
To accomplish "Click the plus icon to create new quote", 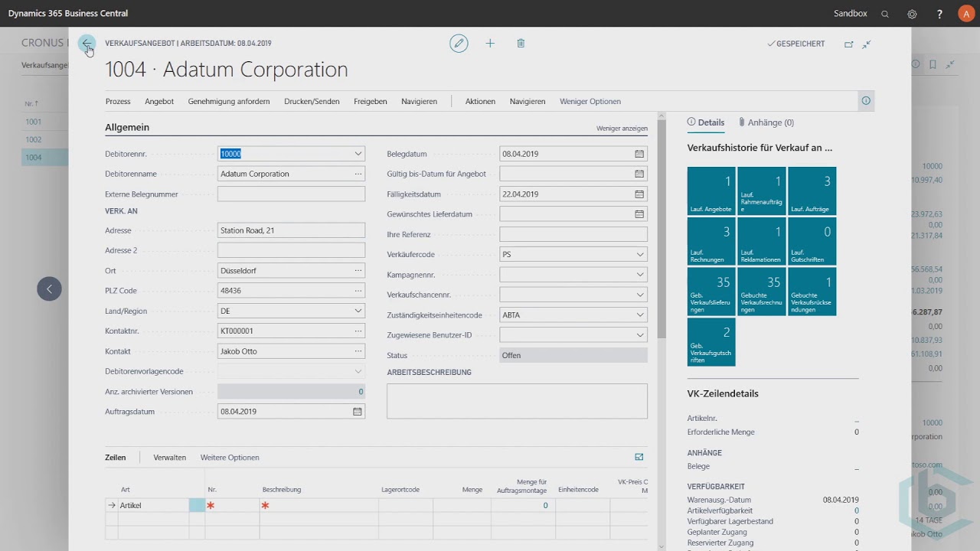I will pos(490,44).
